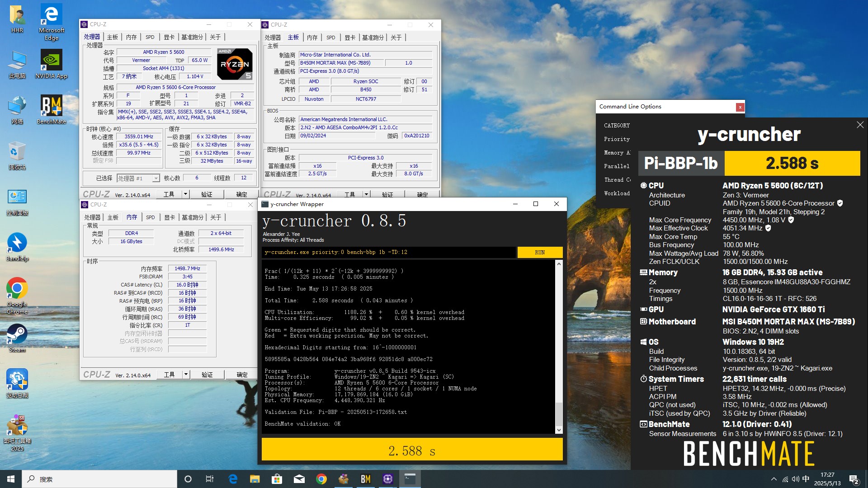This screenshot has height=488, width=868.
Task: Click the network icon in system tray
Action: pos(785,479)
